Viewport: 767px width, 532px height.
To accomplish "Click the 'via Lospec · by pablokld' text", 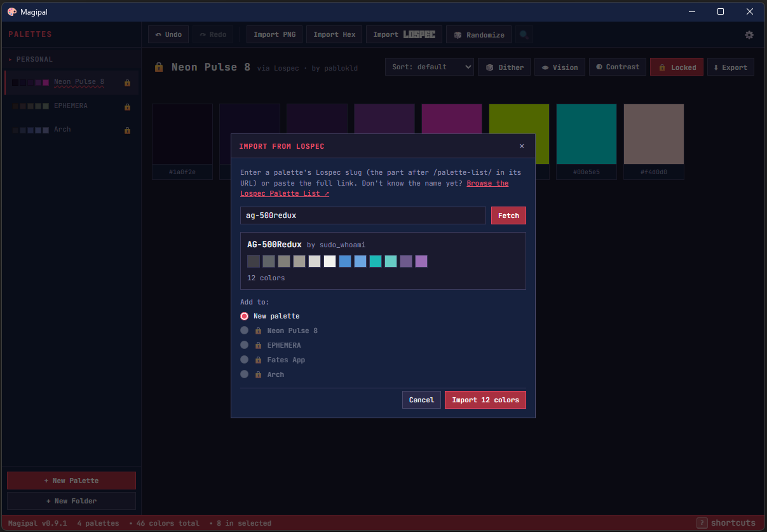I will (x=308, y=68).
